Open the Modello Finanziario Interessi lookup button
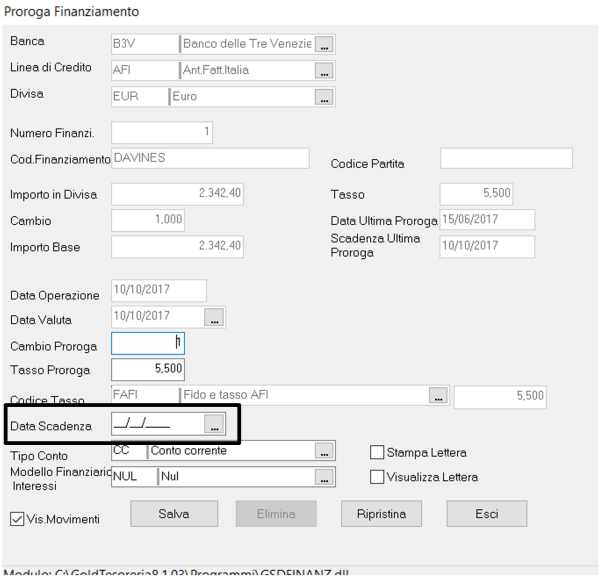 pos(323,478)
